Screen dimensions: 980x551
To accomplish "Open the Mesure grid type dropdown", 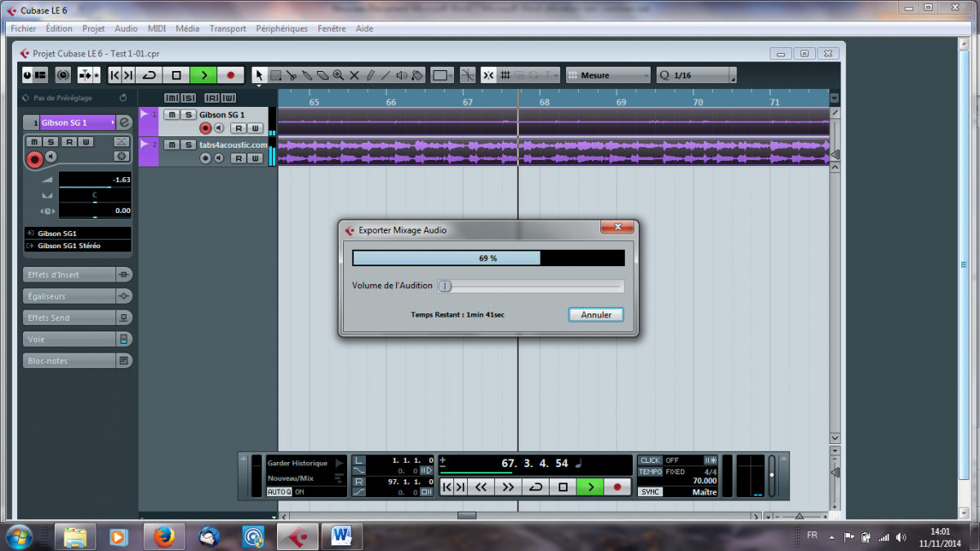I will 608,75.
